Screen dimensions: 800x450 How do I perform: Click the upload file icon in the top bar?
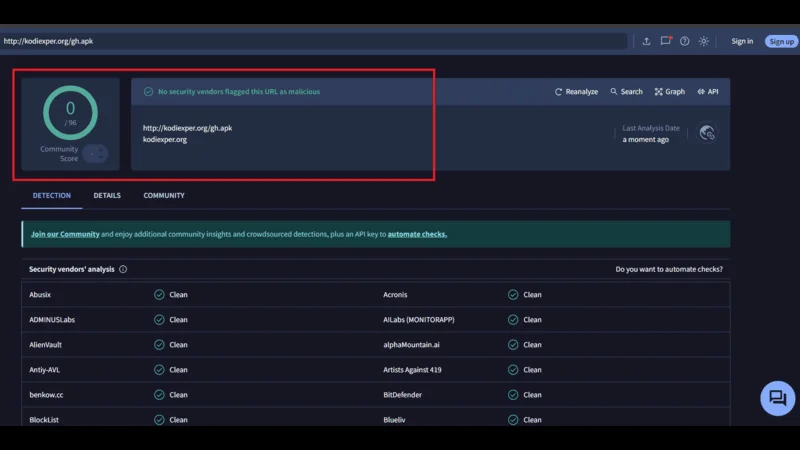pyautogui.click(x=646, y=41)
